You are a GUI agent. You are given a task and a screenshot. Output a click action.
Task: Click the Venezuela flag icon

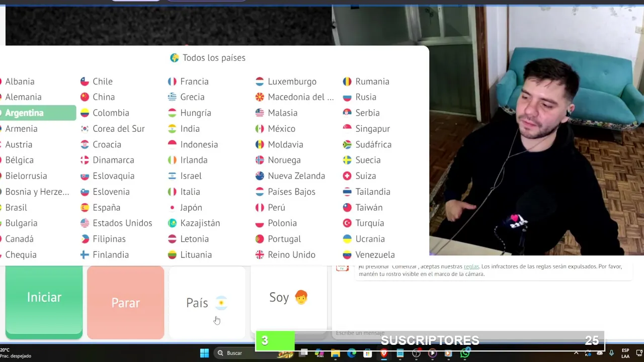pos(347,254)
